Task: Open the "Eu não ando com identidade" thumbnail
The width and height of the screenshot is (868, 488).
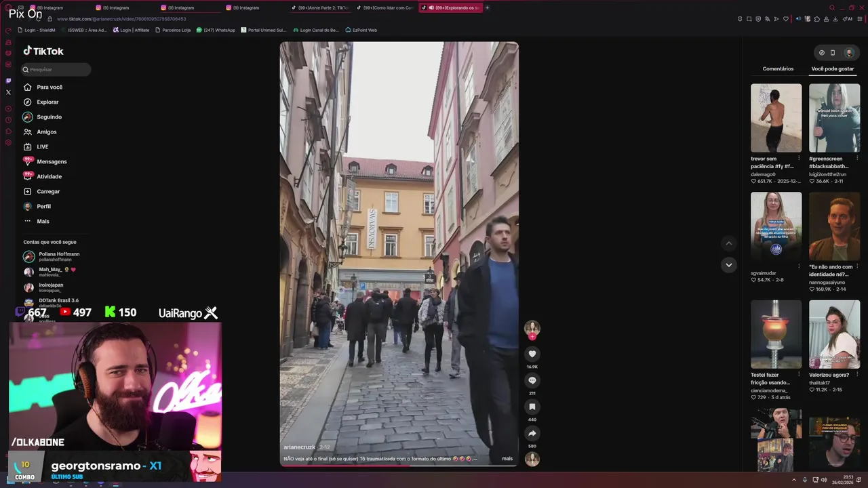Action: pyautogui.click(x=834, y=226)
